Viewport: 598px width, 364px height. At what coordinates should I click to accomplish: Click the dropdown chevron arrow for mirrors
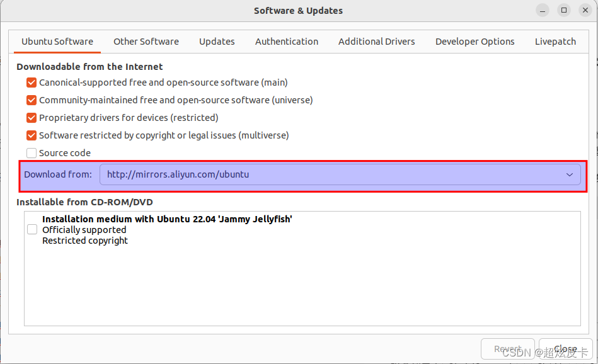point(569,174)
